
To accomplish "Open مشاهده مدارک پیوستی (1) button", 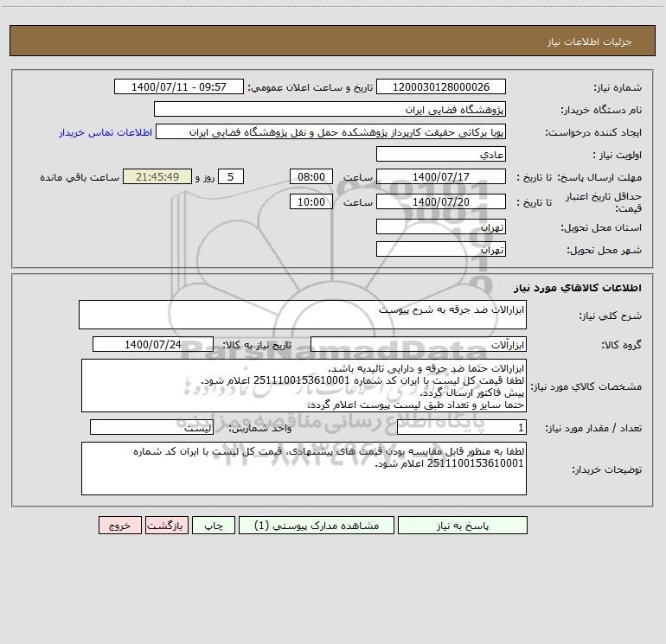I will point(317,525).
